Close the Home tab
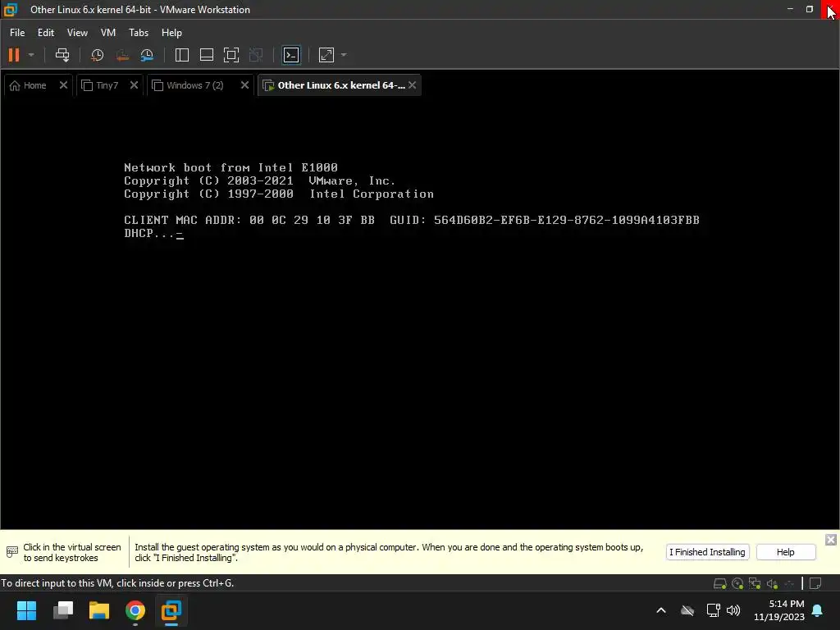This screenshot has width=840, height=630. tap(63, 85)
